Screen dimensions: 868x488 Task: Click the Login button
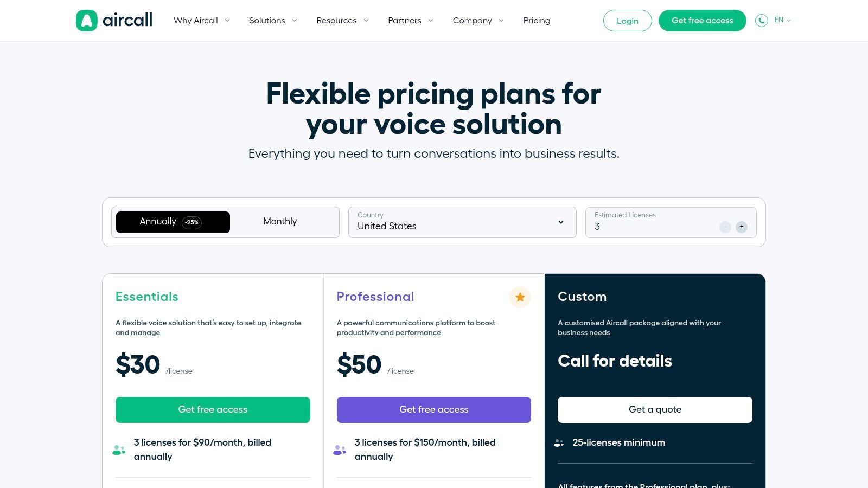point(628,21)
